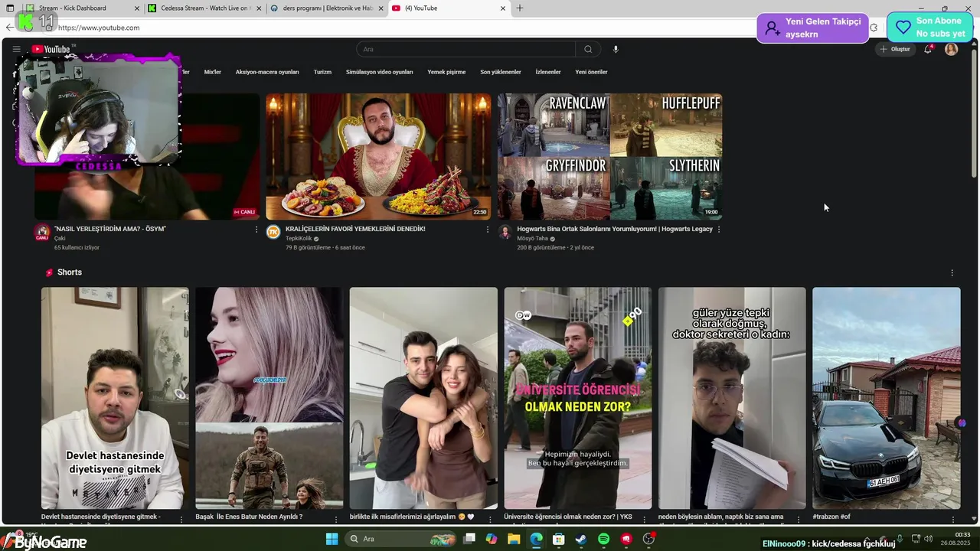Open Microsoft Store from taskbar
This screenshot has height=551, width=980.
click(559, 540)
